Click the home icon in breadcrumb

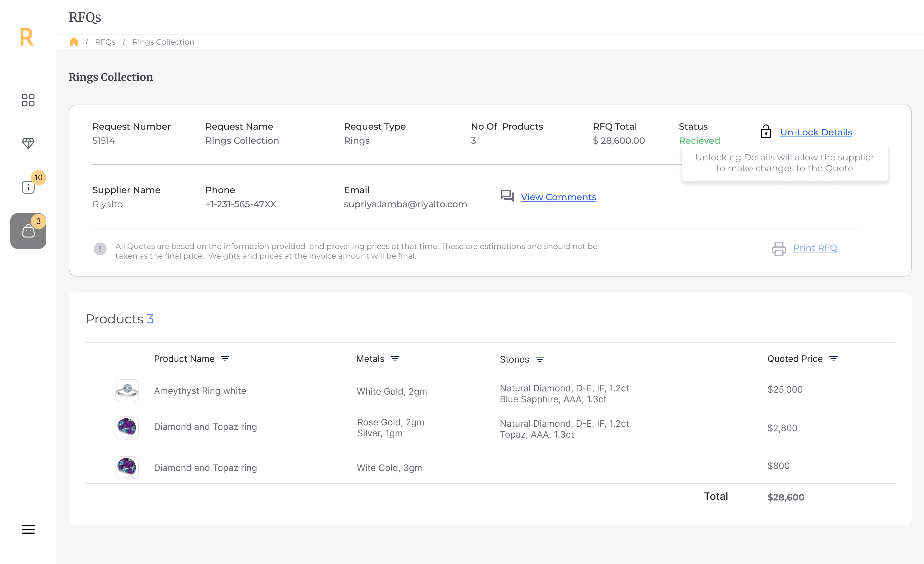click(74, 42)
